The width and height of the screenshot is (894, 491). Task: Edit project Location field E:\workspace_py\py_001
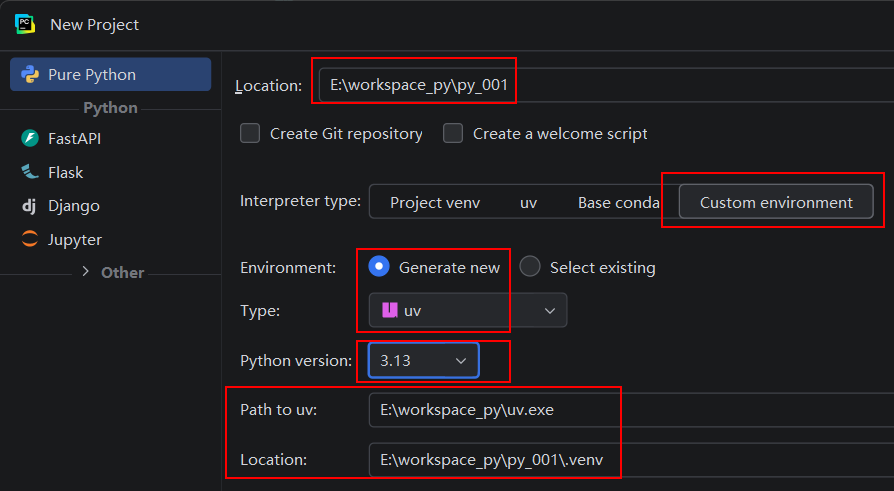(x=606, y=85)
